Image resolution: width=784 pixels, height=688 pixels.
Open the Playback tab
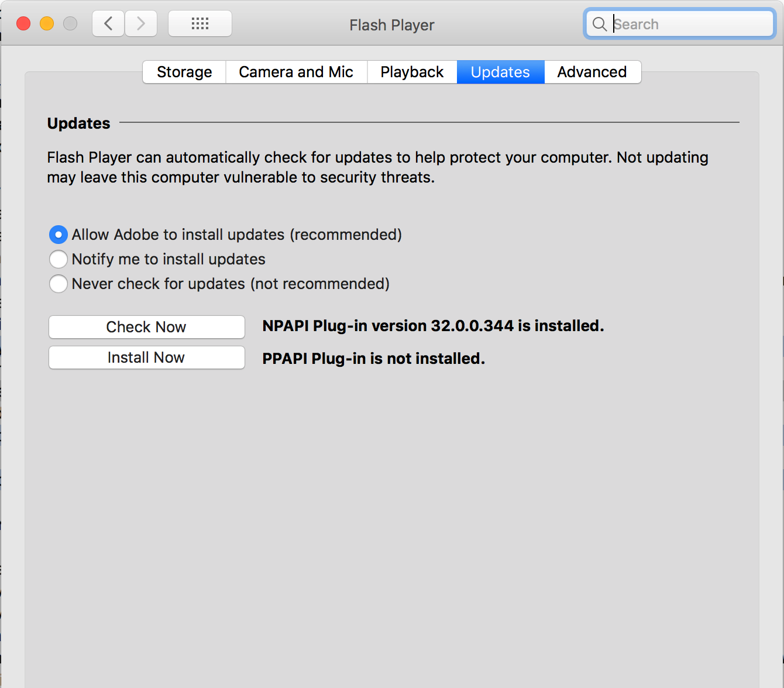[x=412, y=72]
